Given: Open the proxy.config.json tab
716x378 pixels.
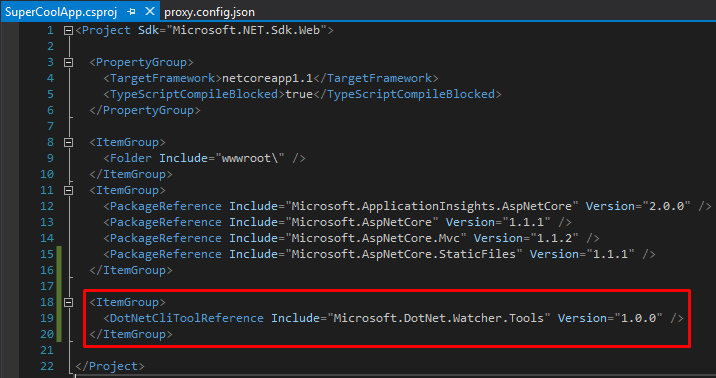Looking at the screenshot, I should tap(210, 12).
